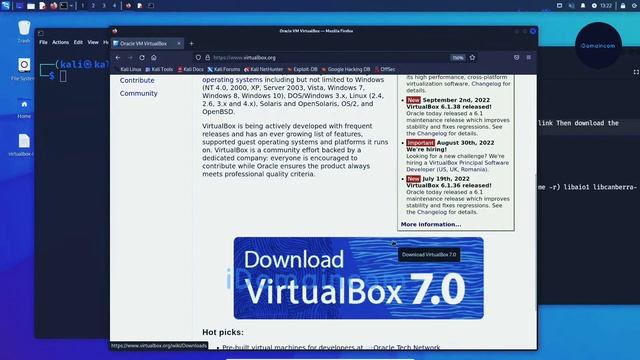Follow the 'operating systems' link
The height and width of the screenshot is (360, 640).
233,80
